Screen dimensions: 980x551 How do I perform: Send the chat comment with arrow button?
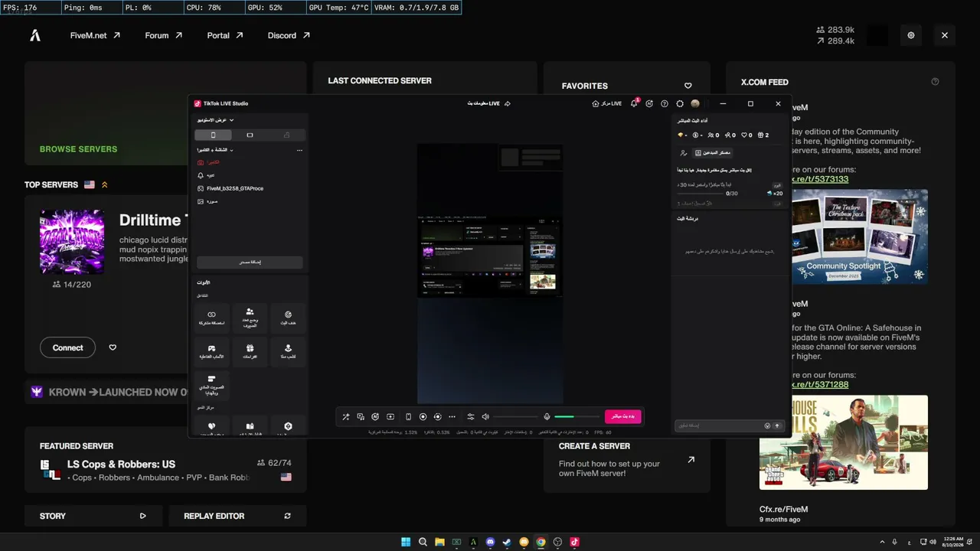(x=777, y=425)
